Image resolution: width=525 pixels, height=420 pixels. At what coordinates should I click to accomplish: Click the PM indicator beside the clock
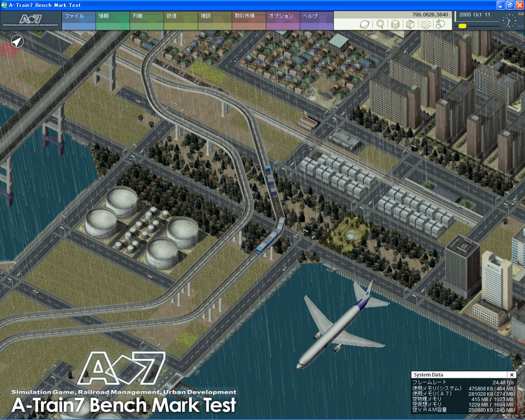click(520, 27)
